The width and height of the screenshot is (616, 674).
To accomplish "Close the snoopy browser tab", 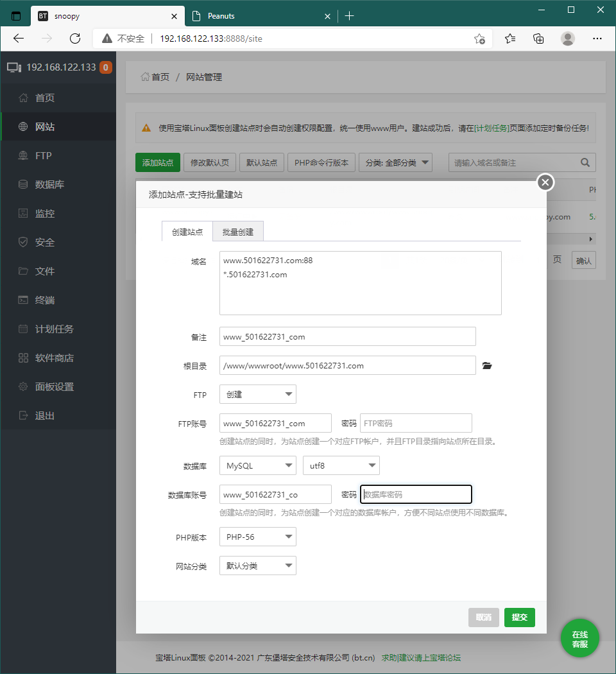I will [174, 16].
